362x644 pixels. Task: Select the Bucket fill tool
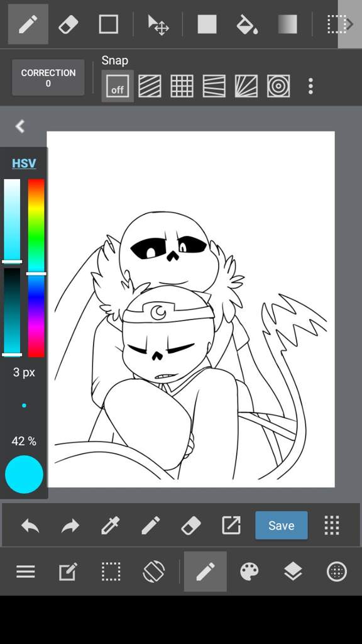(x=247, y=25)
